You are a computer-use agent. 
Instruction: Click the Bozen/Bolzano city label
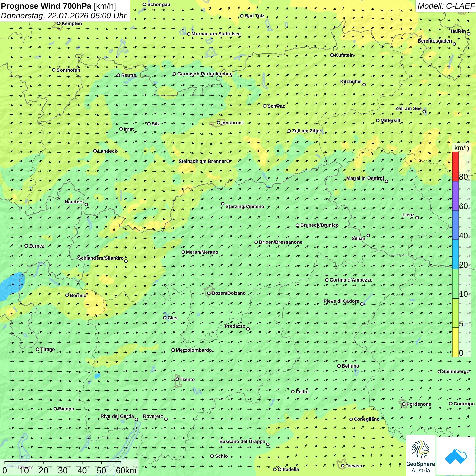click(228, 293)
